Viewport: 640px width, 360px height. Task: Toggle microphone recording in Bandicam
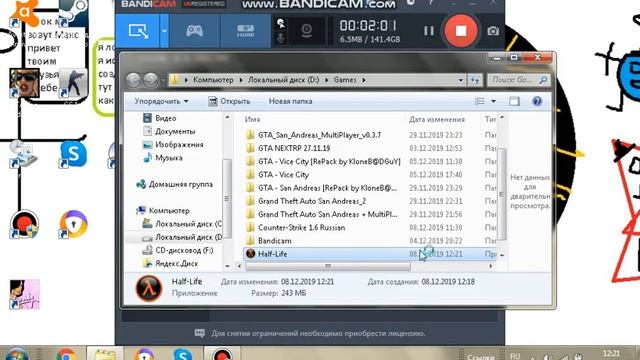281,39
